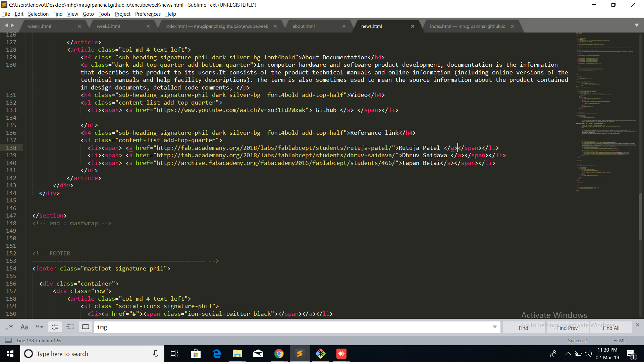Close the news.html tab
644x362 pixels.
413,26
